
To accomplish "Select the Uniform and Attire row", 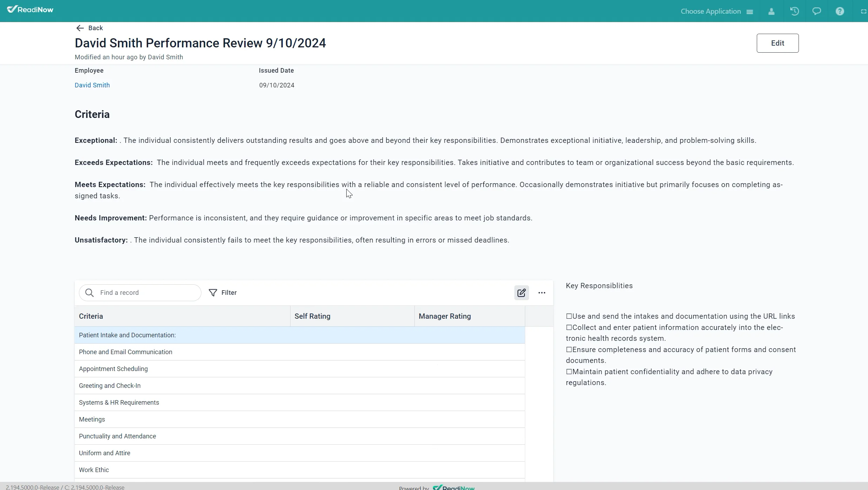I will [300, 453].
